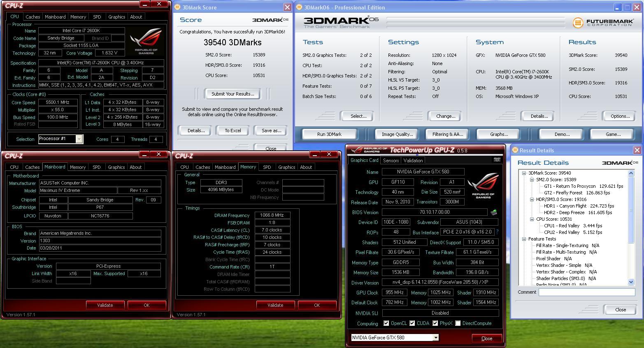Collapse the CPU Score: 10531 tree node
The width and height of the screenshot is (644, 348).
532,219
